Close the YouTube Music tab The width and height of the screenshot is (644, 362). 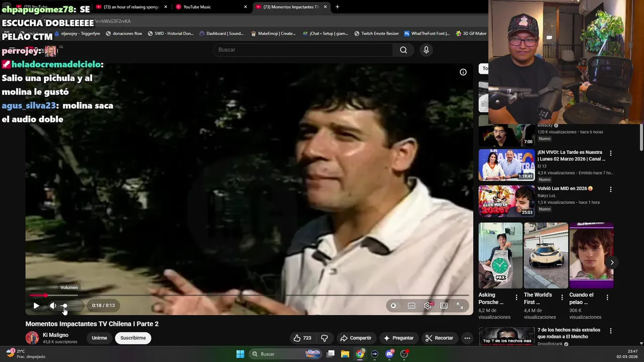(246, 7)
